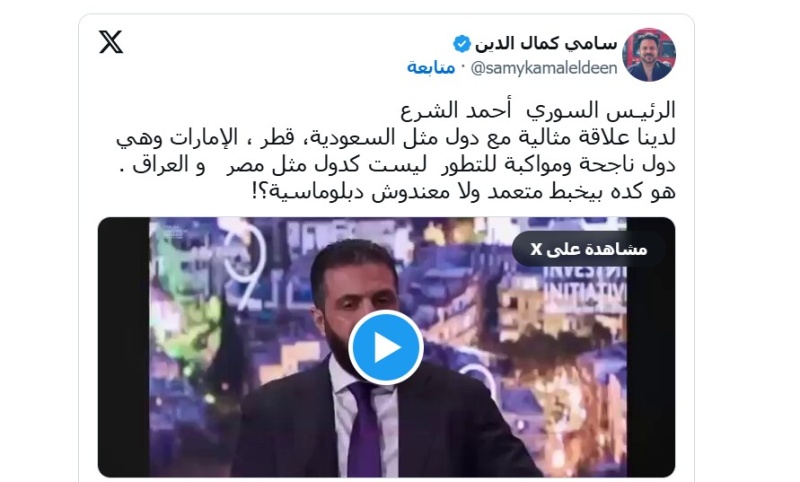Play the embedded video
Screen dimensions: 800x482
point(386,347)
